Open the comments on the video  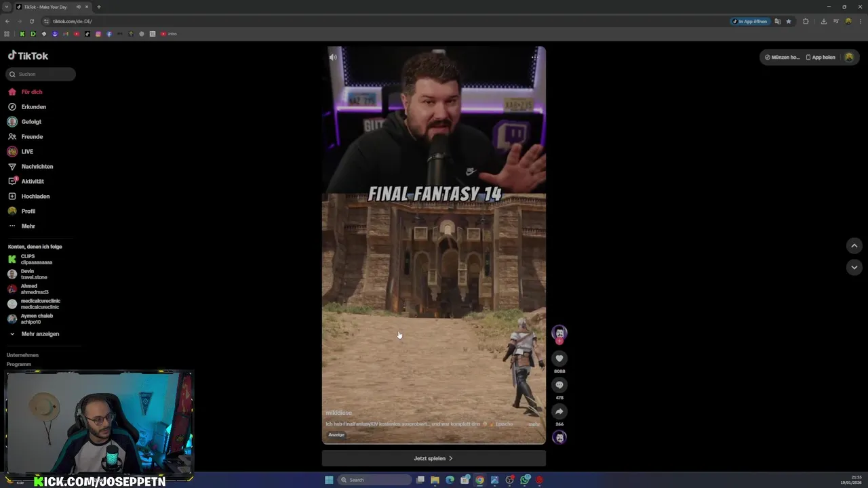coord(559,384)
